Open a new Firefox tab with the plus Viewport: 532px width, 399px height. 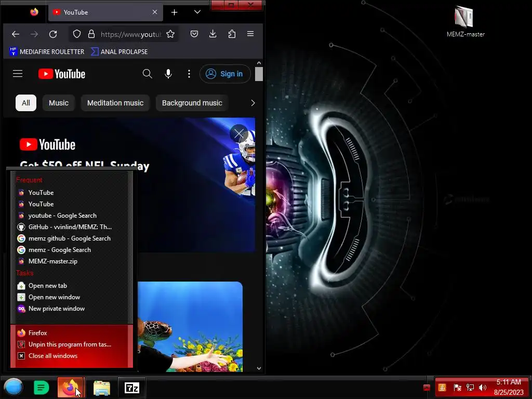click(174, 12)
